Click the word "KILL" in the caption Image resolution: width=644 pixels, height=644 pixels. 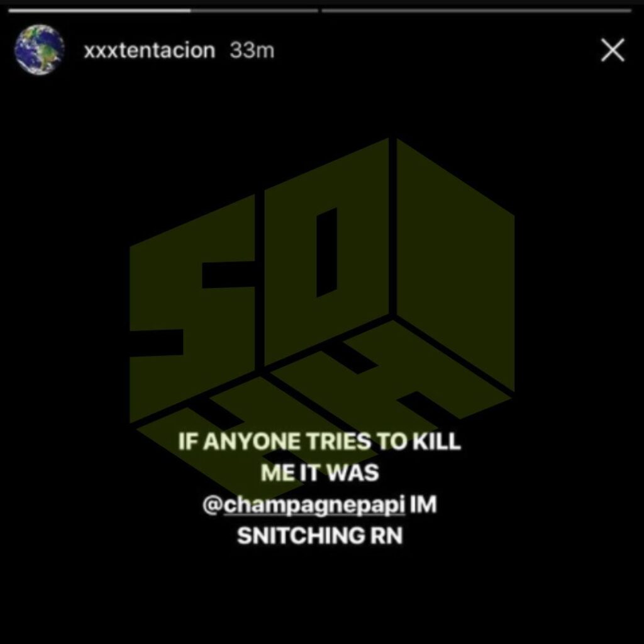pos(436,441)
